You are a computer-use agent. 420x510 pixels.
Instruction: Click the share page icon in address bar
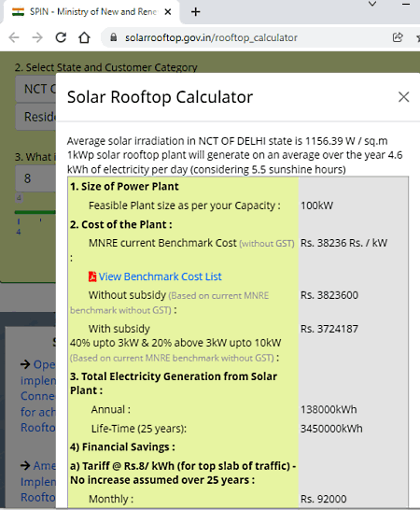(x=398, y=37)
